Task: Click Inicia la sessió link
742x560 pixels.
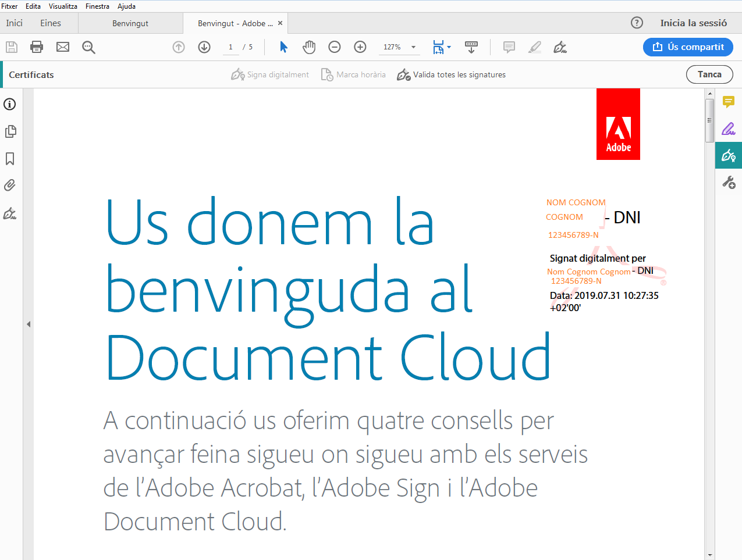Action: point(694,23)
